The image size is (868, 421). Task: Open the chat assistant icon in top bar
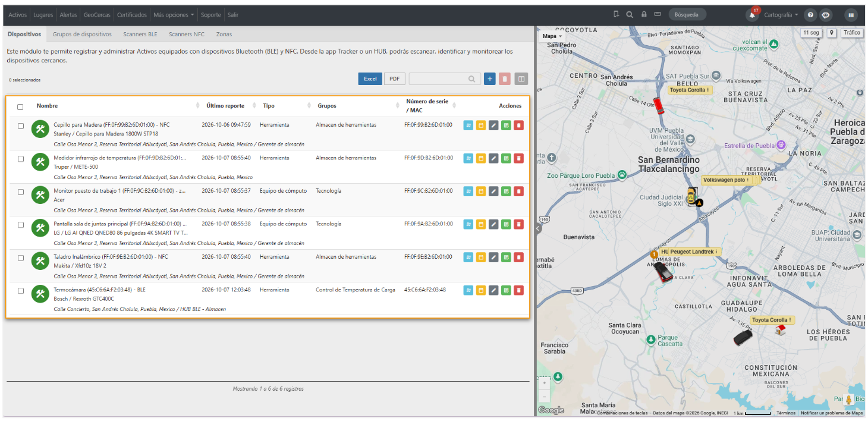point(826,15)
